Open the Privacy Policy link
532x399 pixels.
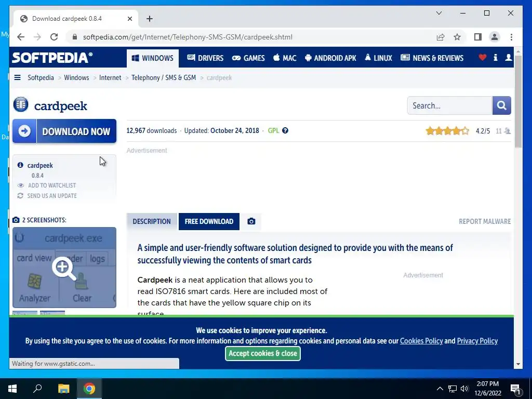pos(477,341)
